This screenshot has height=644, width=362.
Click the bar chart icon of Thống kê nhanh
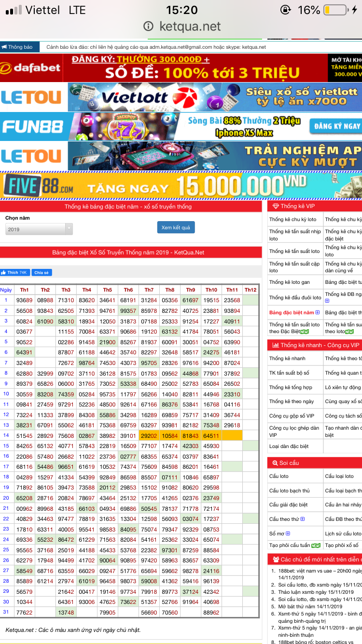276,345
